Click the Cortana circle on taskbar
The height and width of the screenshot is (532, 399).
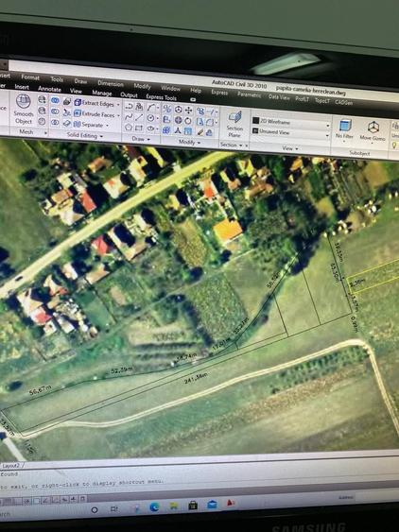coord(95,510)
